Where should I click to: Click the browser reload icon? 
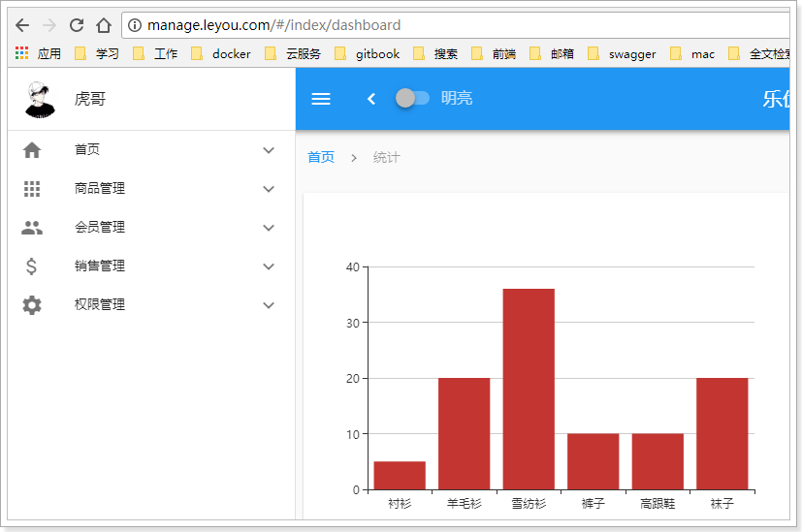[77, 25]
